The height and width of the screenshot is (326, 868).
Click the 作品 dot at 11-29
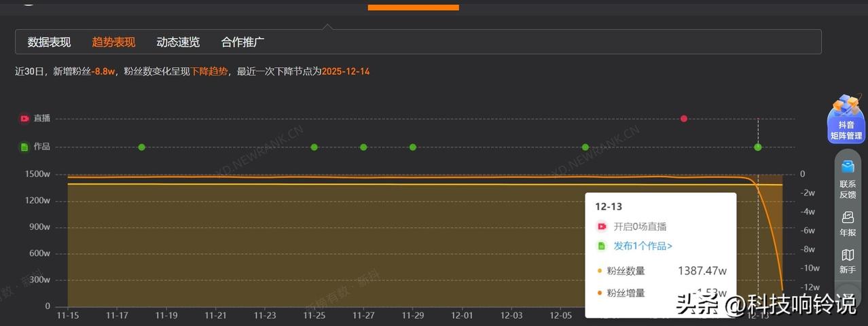point(413,147)
